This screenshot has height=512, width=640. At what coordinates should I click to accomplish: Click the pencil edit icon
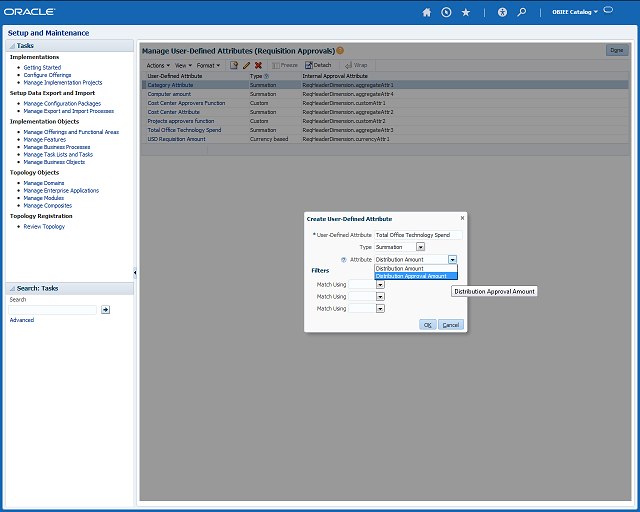(x=247, y=65)
